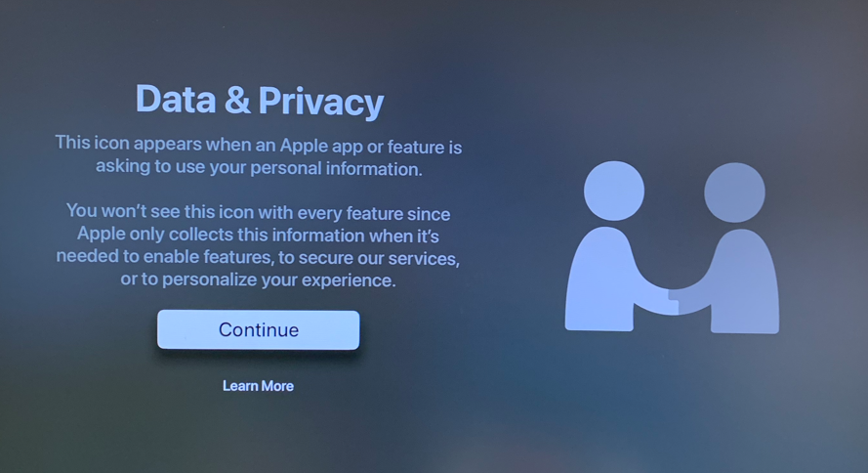This screenshot has width=868, height=473.
Task: Click the clasped hands in the privacy icon
Action: point(674,301)
